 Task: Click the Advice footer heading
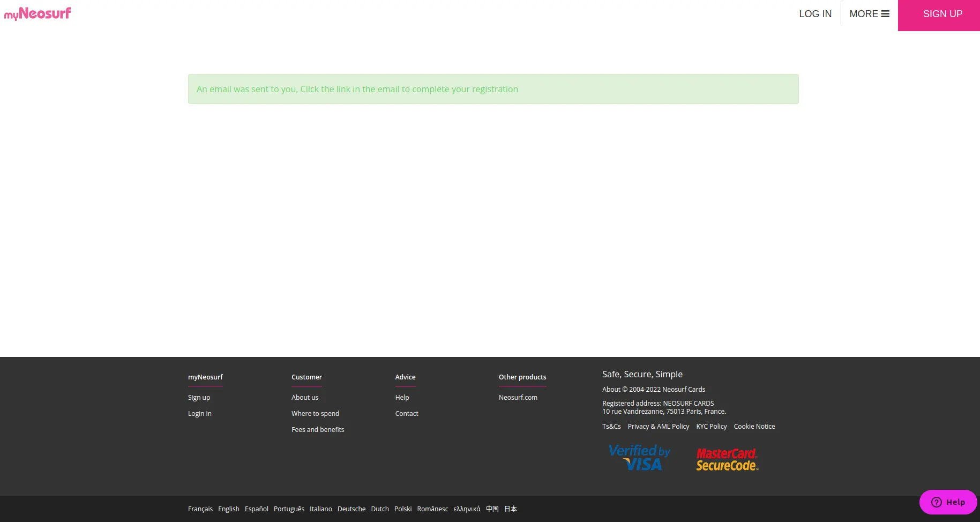[x=405, y=377]
